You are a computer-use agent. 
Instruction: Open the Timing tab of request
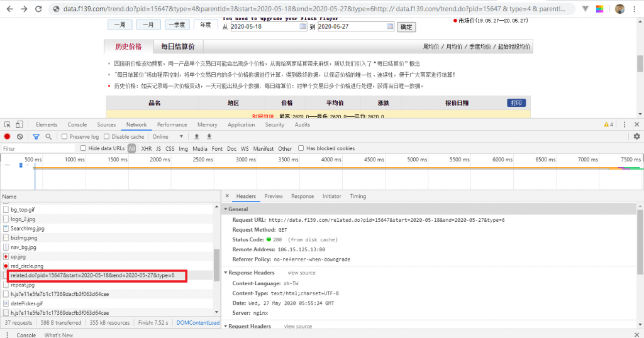tap(358, 196)
